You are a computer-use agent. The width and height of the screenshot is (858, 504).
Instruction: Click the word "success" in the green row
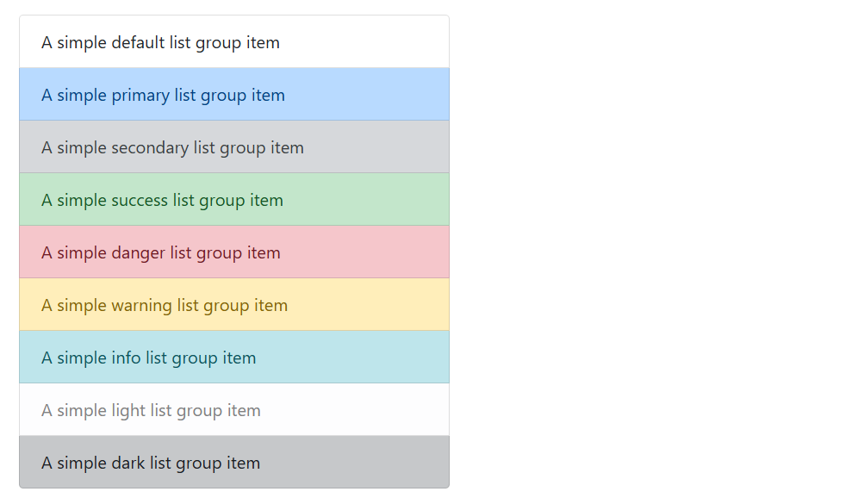click(140, 201)
